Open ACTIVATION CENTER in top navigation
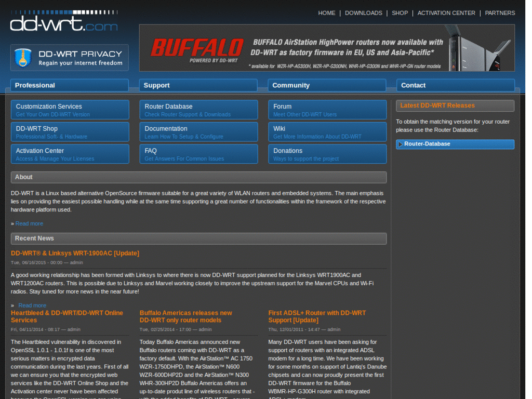The image size is (532, 399). point(446,13)
